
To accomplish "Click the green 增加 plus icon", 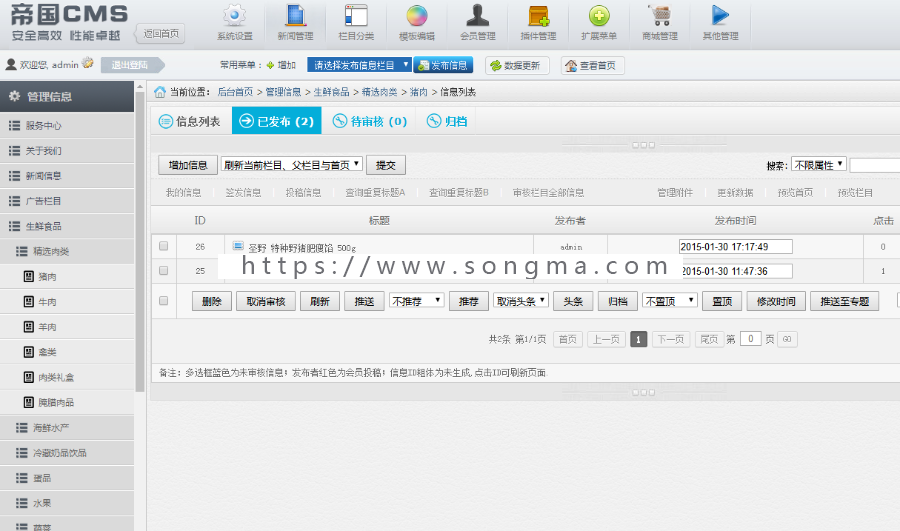I will [270, 65].
